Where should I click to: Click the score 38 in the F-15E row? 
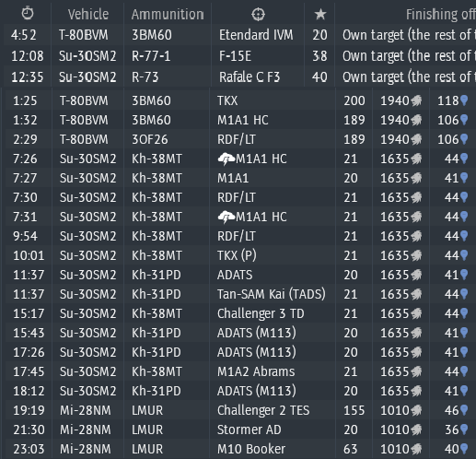point(319,56)
